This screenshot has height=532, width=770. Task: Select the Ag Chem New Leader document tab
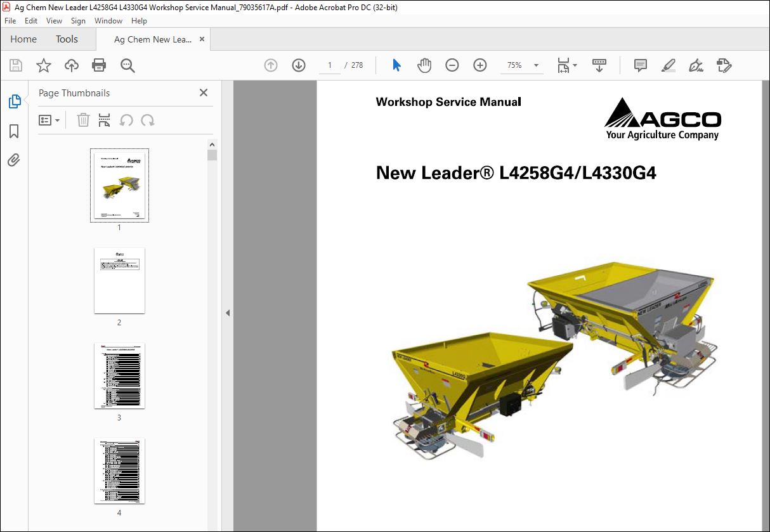point(153,39)
